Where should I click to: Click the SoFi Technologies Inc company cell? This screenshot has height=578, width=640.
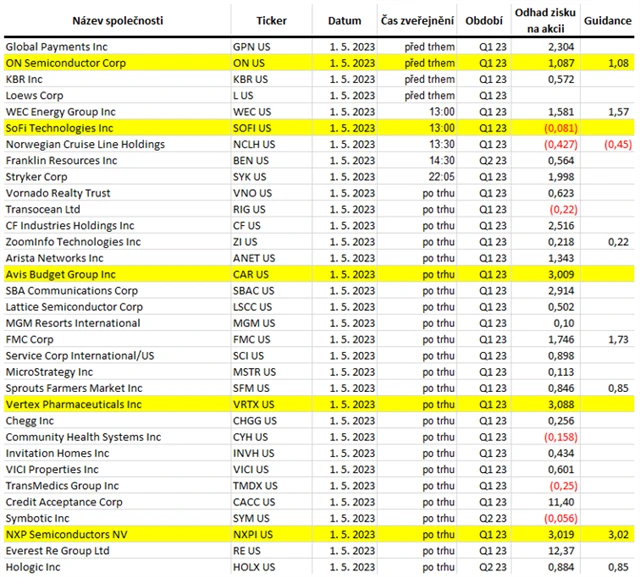coord(59,127)
